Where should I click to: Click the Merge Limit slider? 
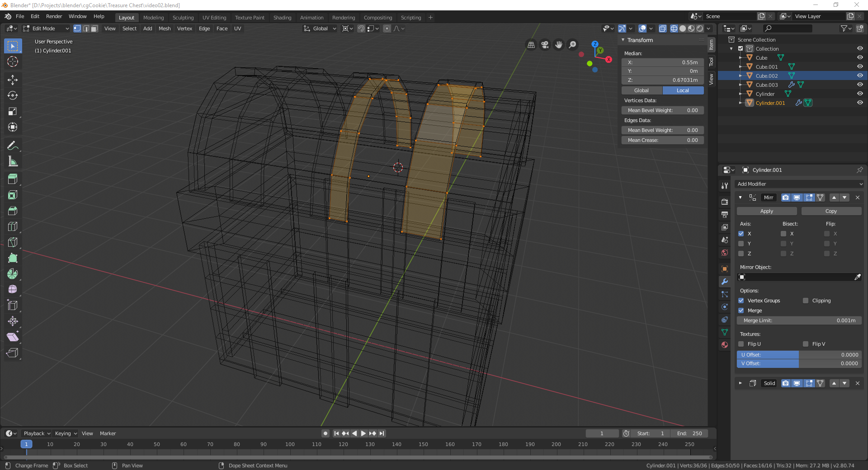pos(799,320)
